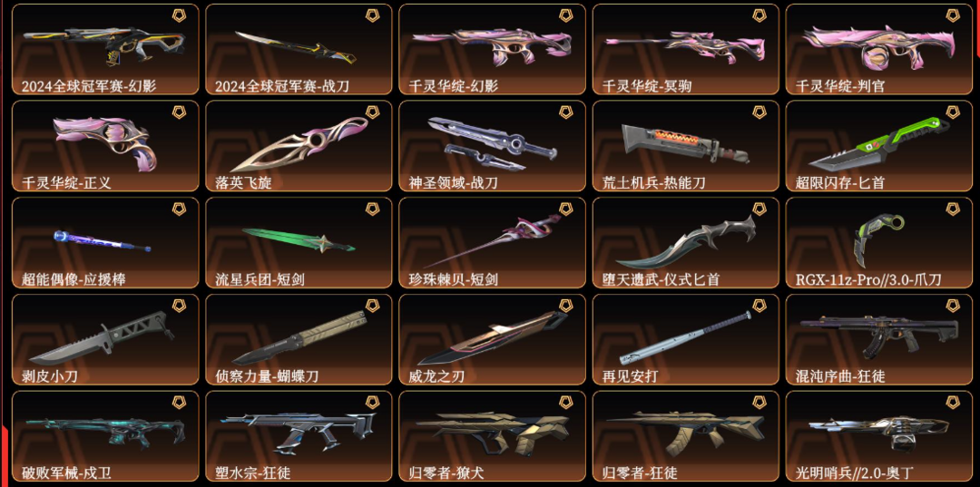Click the 光明哨兵//2.0-奥丁 card
The width and height of the screenshot is (980, 487).
(879, 436)
